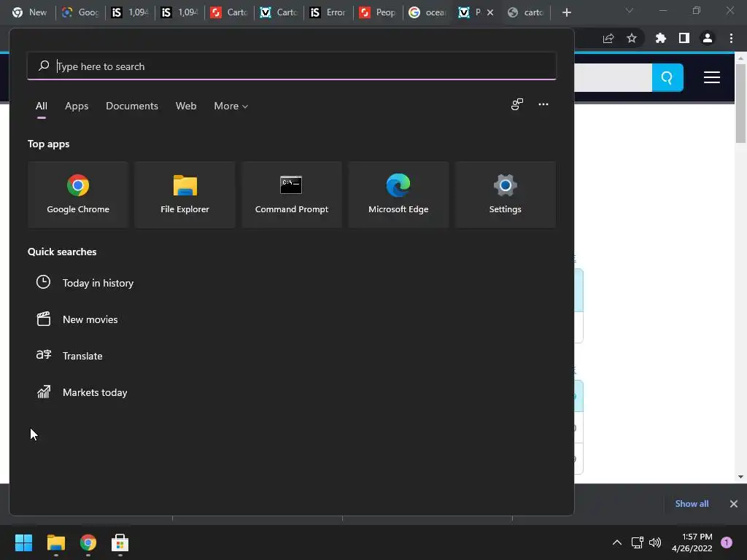Switch to the ocea Google tab

pos(427,12)
